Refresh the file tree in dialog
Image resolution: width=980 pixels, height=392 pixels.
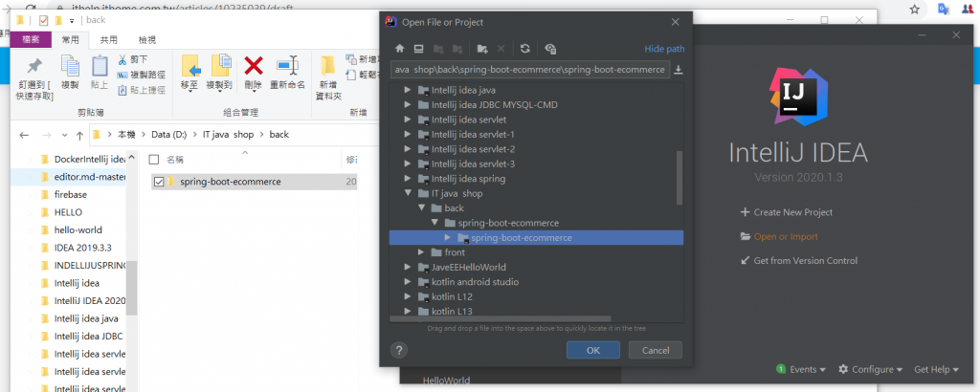pyautogui.click(x=525, y=49)
